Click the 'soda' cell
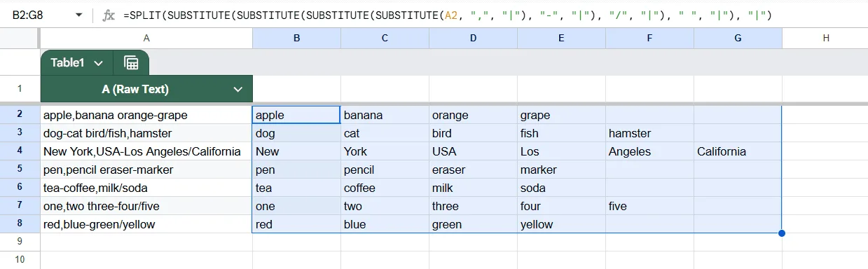Viewport: 868px width, 269px height. point(561,188)
